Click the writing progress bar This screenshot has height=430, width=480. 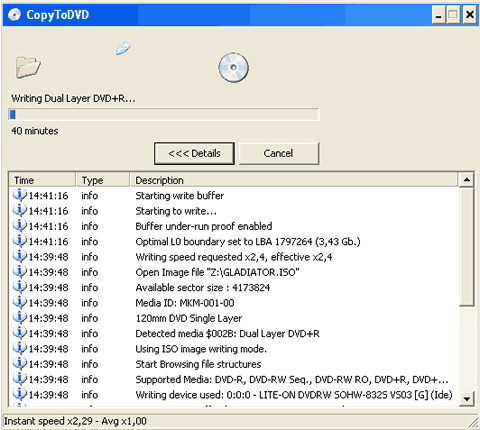coord(163,114)
